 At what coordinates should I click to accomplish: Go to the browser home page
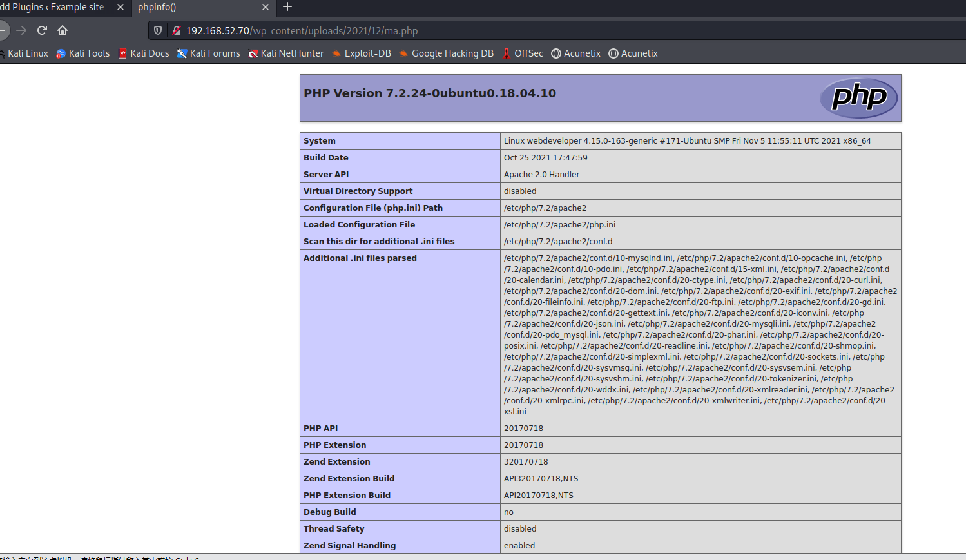(63, 30)
